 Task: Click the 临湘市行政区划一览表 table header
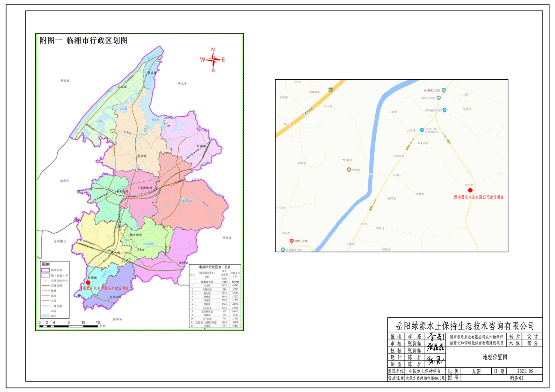215,267
